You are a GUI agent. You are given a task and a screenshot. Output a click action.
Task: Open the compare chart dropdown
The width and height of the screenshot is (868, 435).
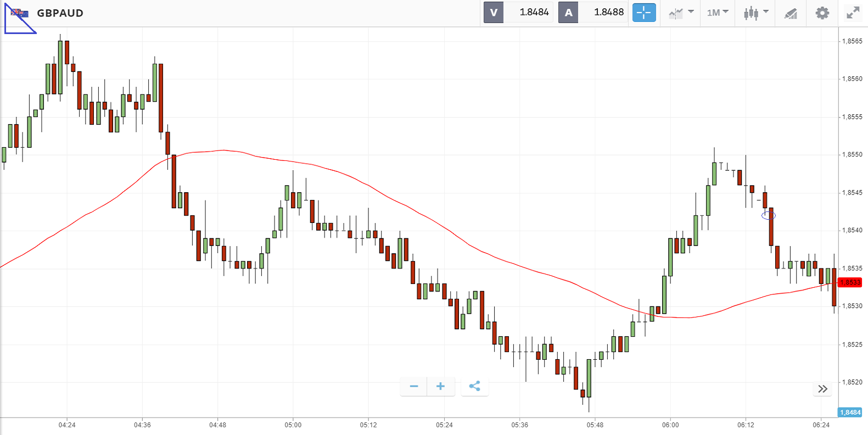[x=681, y=13]
